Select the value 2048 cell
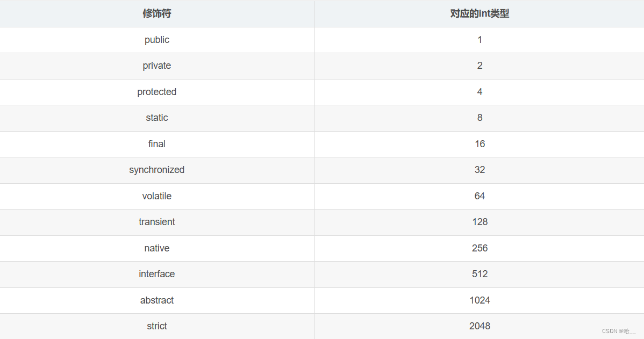 point(480,326)
